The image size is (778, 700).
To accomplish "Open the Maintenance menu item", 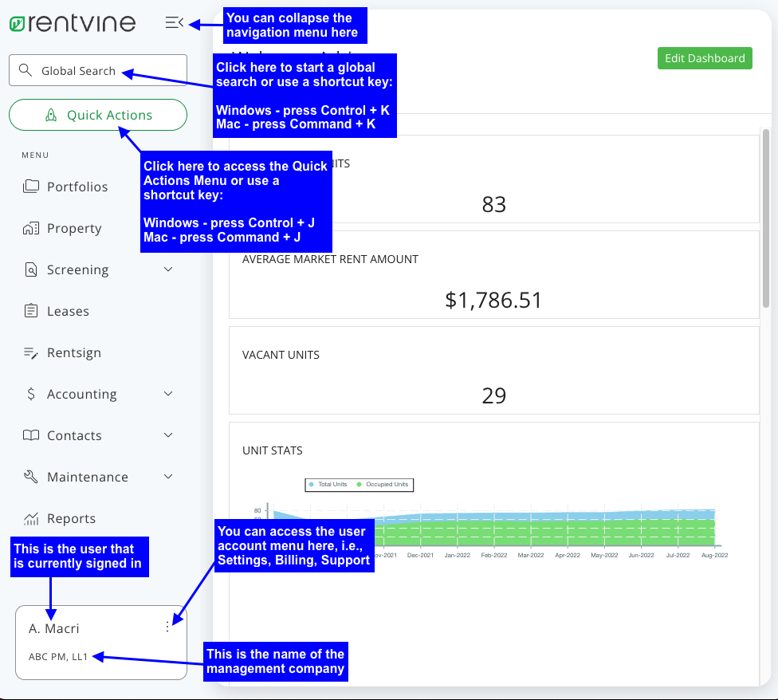I will tap(88, 477).
